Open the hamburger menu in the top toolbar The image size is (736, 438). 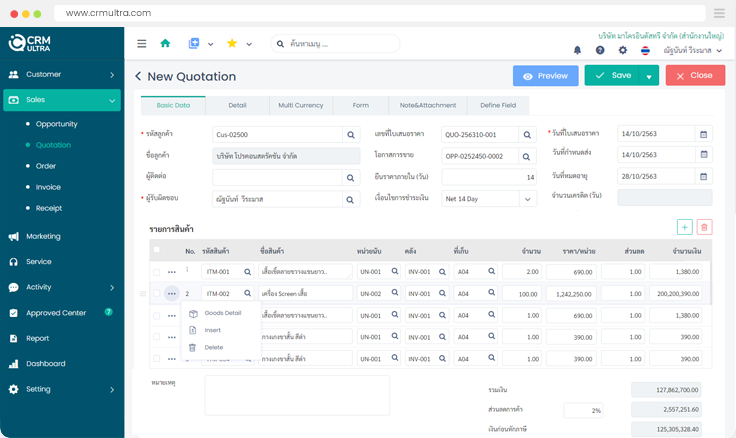(141, 44)
